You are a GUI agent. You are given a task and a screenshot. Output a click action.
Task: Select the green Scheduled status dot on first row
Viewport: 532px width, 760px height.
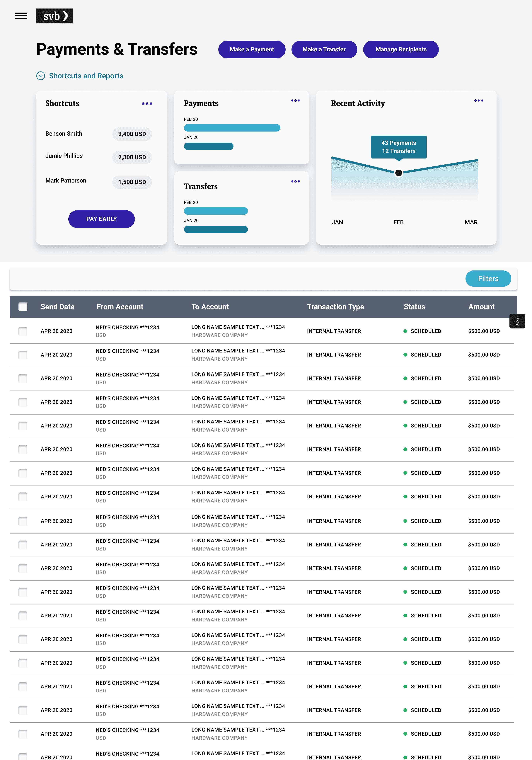point(405,331)
